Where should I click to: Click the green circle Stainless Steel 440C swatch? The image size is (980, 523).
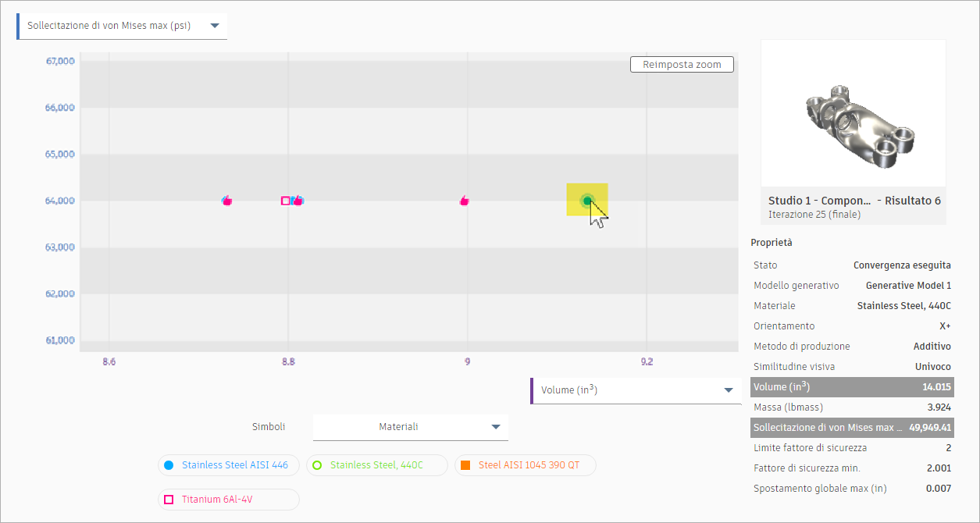click(317, 465)
